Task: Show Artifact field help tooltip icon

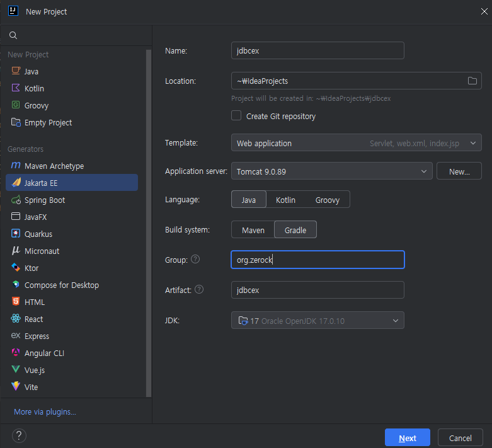Action: [199, 289]
